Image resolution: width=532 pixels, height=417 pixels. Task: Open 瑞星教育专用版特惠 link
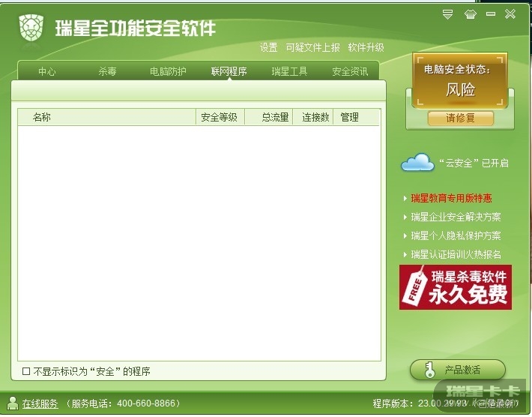[451, 198]
